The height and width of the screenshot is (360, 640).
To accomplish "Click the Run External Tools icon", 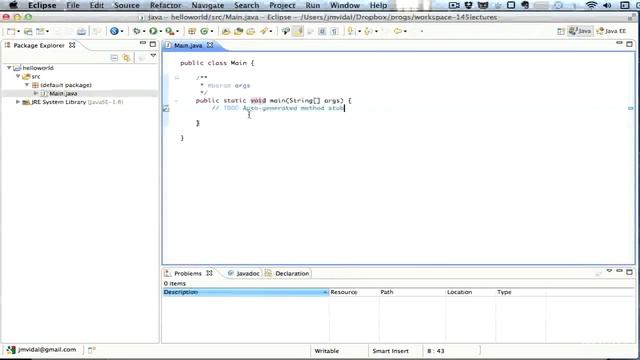I will click(169, 31).
